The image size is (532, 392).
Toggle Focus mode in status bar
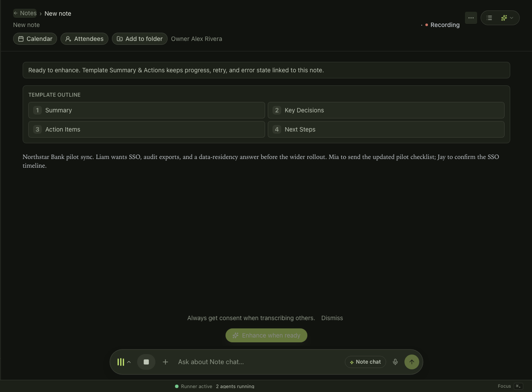[510, 386]
